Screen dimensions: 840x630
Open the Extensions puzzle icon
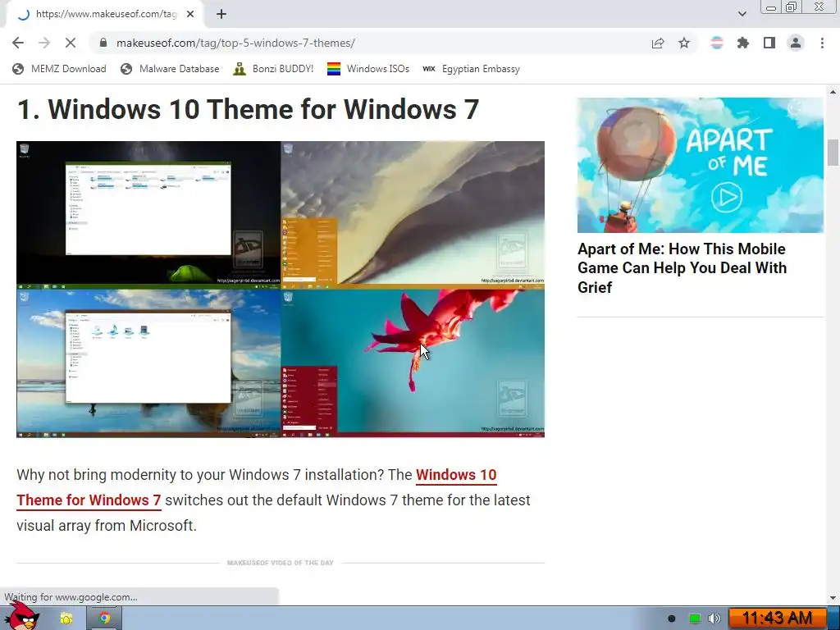743,43
